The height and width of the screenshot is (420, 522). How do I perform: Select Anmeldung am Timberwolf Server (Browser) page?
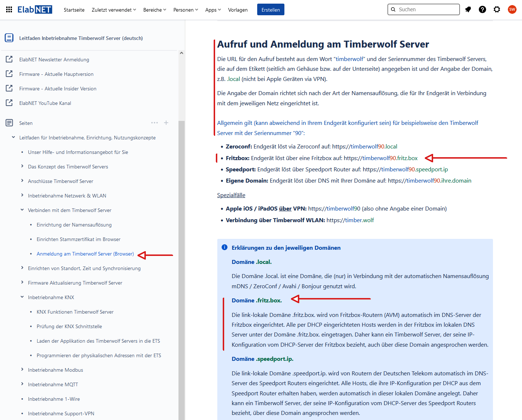click(x=85, y=254)
